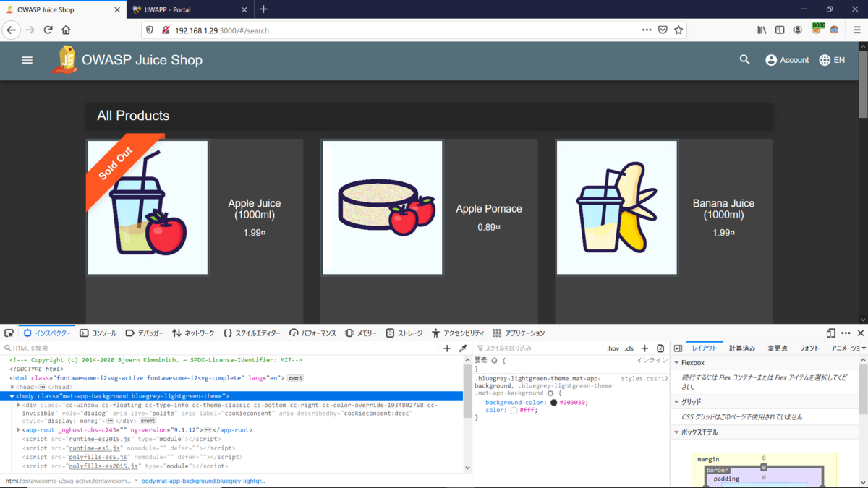868x488 pixels.
Task: Open the #303030 background-color swatch
Action: [x=553, y=403]
